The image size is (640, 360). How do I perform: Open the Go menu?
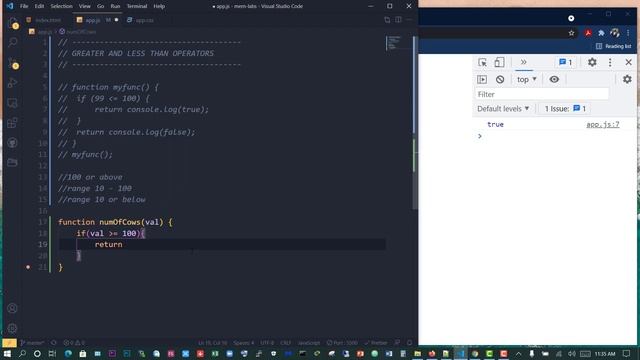point(100,6)
